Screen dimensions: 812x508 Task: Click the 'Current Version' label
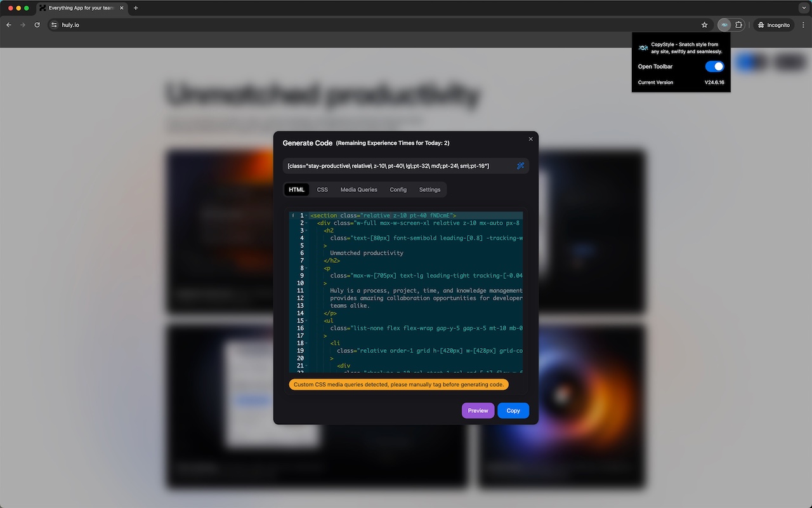655,83
